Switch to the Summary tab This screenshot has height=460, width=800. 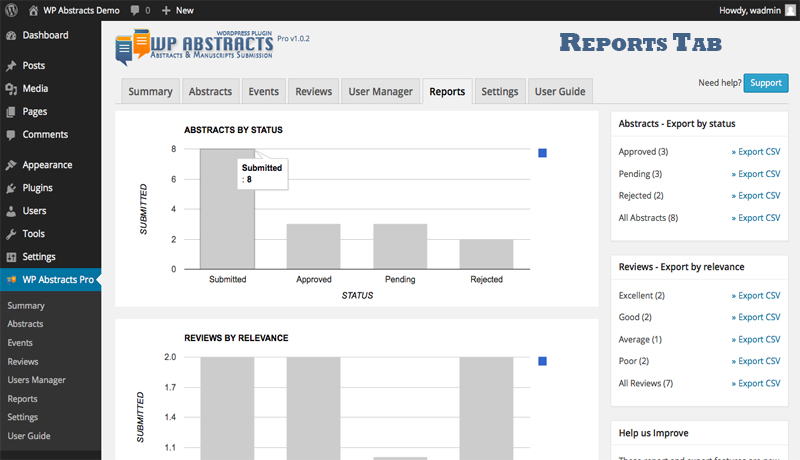[151, 91]
